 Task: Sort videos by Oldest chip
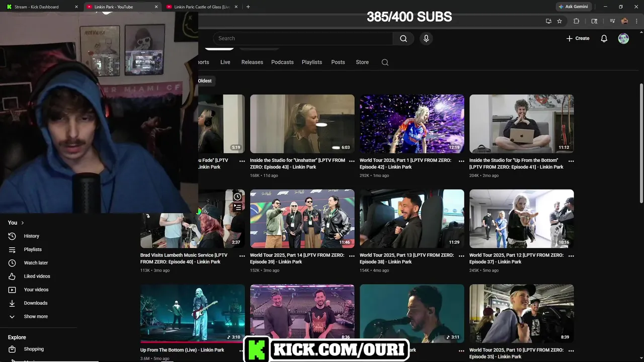tap(205, 81)
